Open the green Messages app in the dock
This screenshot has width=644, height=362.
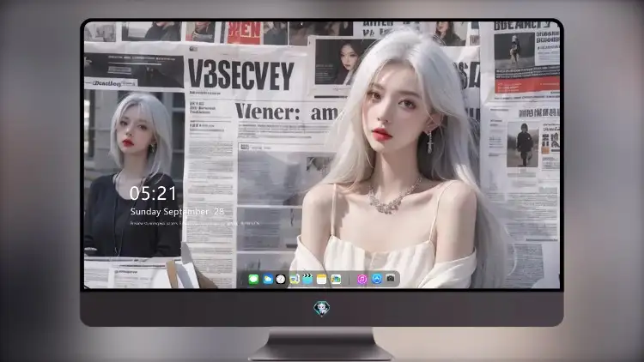point(253,280)
